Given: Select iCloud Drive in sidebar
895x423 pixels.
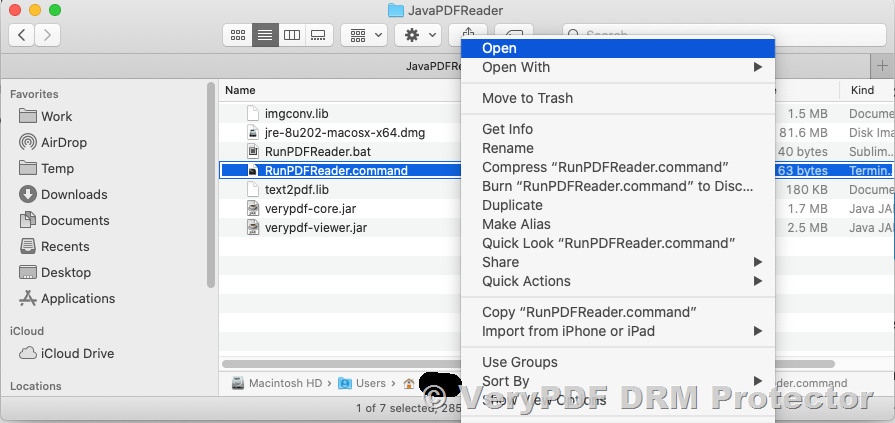Looking at the screenshot, I should (x=77, y=353).
